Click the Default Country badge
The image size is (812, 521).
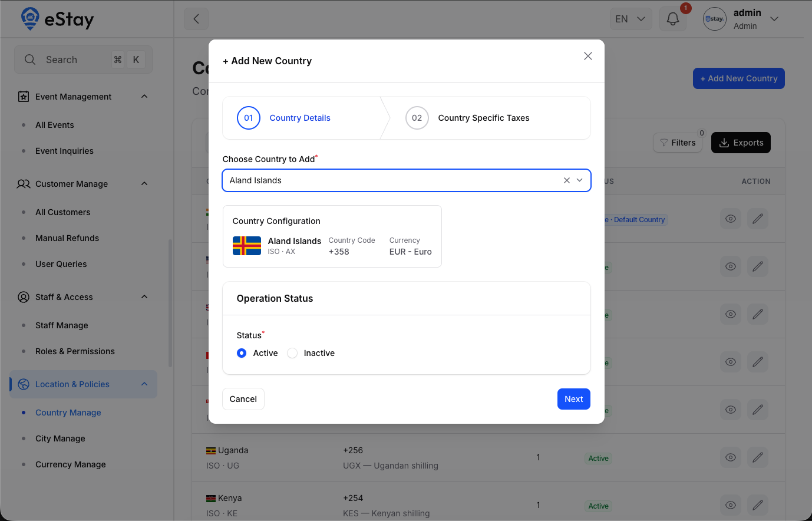tap(636, 220)
